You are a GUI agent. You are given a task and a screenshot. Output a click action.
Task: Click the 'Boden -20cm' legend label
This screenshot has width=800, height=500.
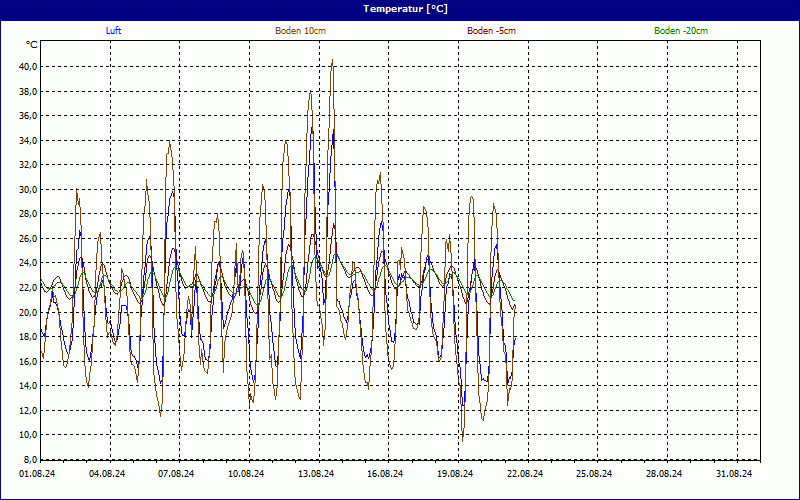click(x=681, y=31)
